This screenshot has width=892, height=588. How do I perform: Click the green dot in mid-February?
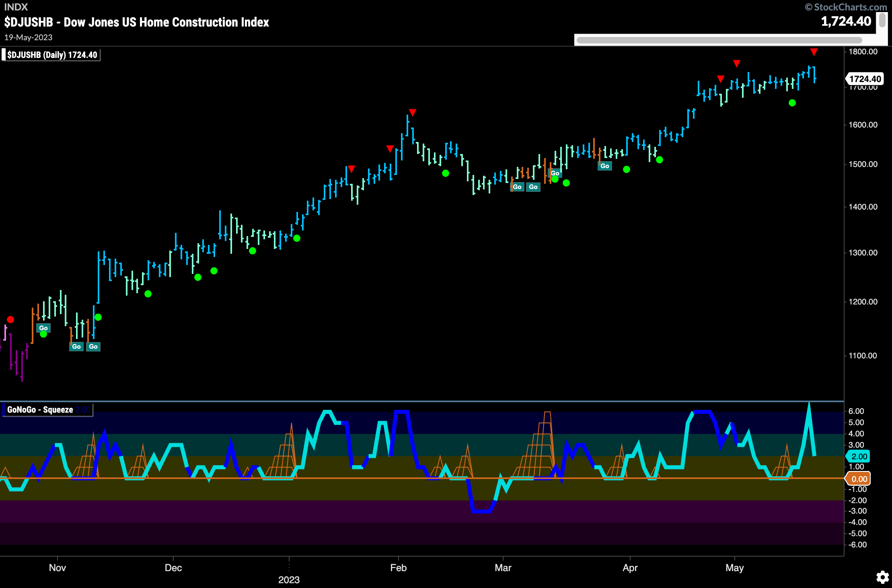pos(446,173)
